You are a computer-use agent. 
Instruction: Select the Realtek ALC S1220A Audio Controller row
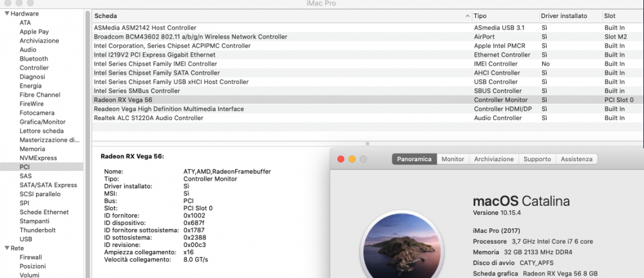coord(368,118)
